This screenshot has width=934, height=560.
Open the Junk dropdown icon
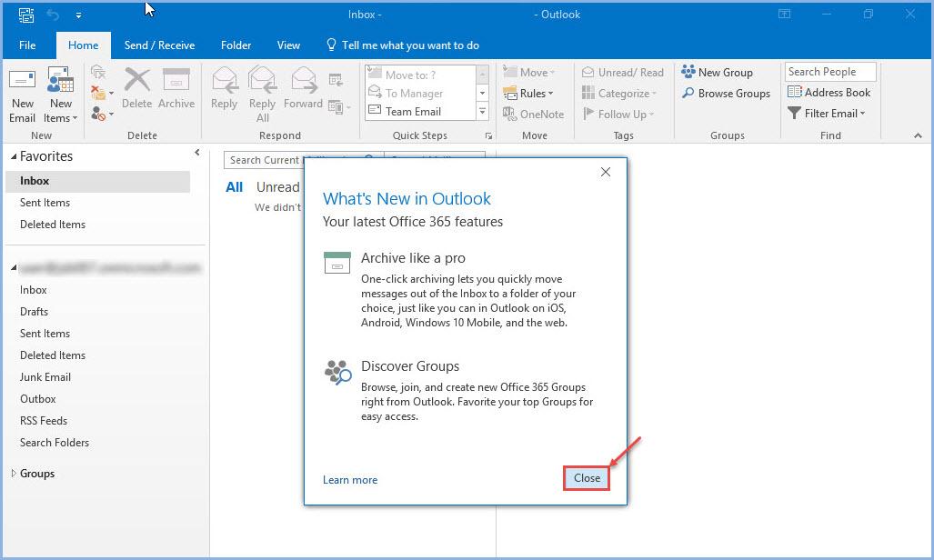pos(102,114)
